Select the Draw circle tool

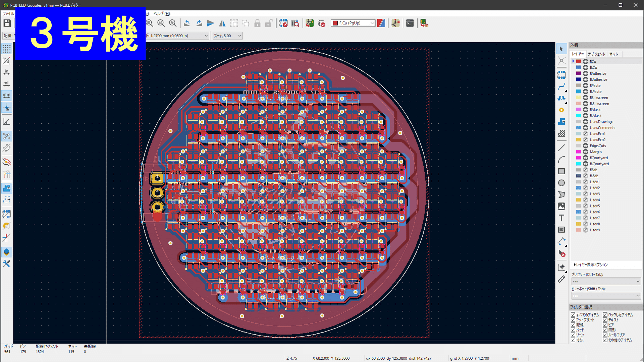pyautogui.click(x=561, y=183)
